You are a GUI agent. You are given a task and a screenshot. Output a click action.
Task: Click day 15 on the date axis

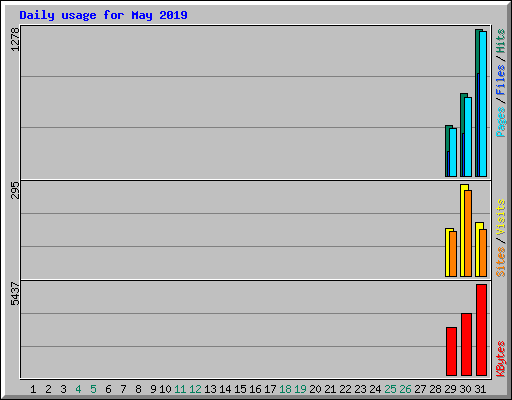pos(240,389)
